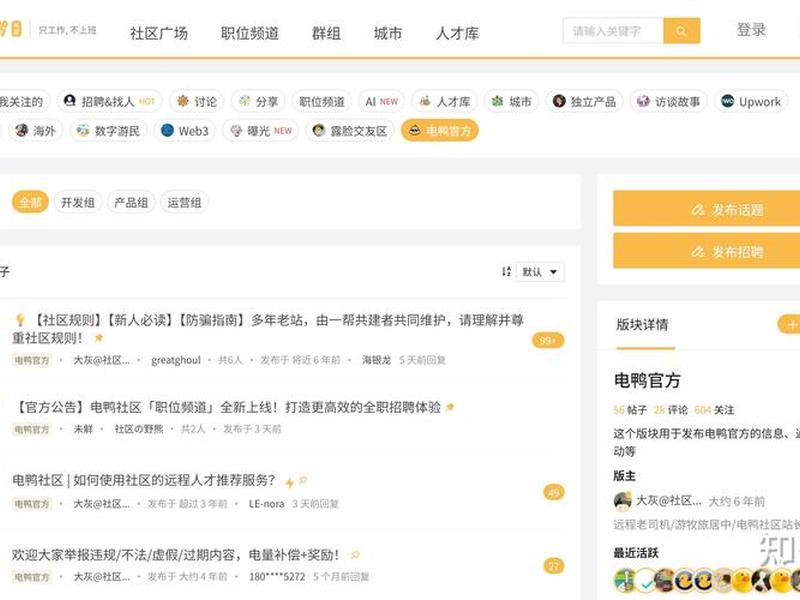The image size is (800, 600).
Task: Go to 职位频道 in top navigation
Action: tap(250, 33)
